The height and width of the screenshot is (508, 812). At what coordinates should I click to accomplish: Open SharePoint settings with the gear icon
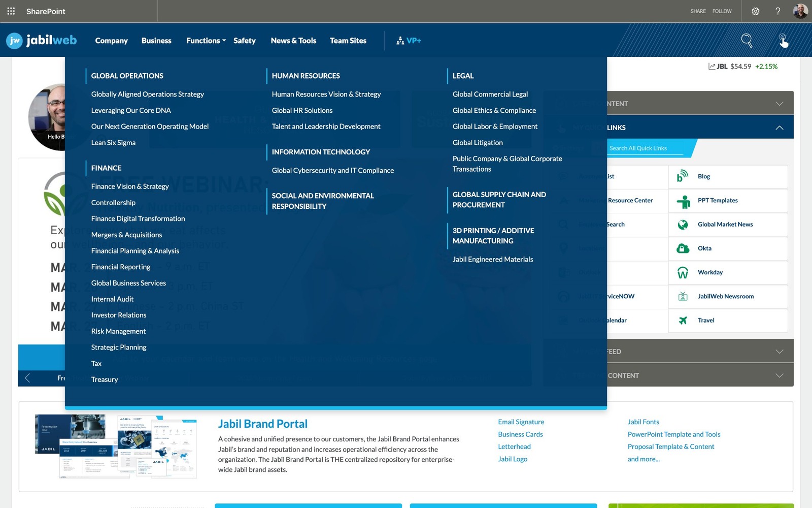(x=756, y=11)
